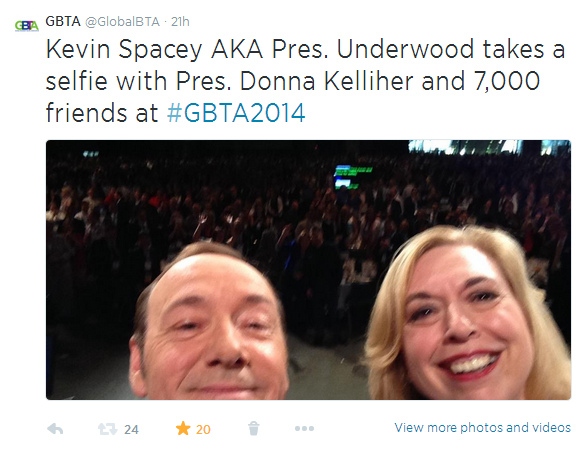Click the GBTA logo avatar

[x=26, y=26]
